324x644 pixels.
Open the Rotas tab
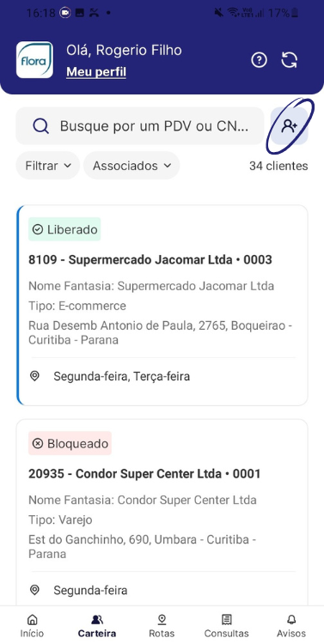click(x=162, y=625)
